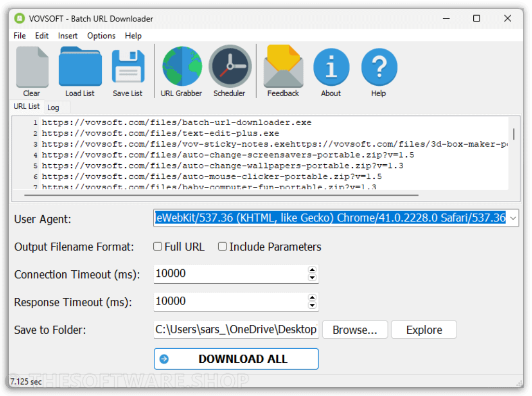Click the Response Timeout value field

[x=231, y=301]
